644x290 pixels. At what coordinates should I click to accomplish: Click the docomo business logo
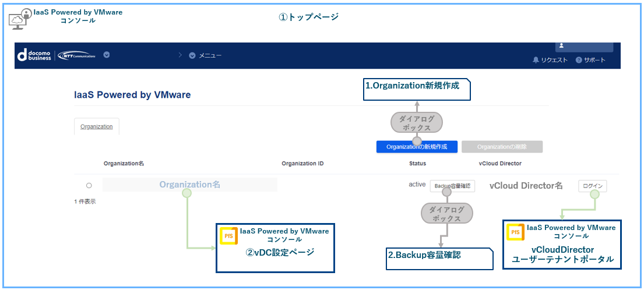coord(34,55)
